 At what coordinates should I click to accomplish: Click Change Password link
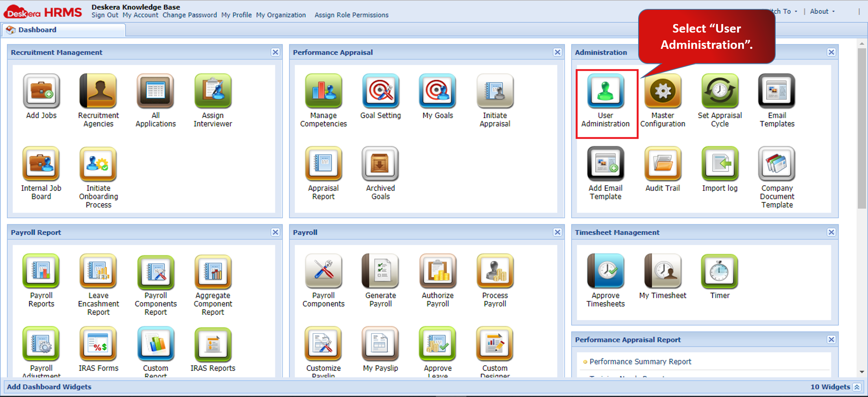click(190, 15)
